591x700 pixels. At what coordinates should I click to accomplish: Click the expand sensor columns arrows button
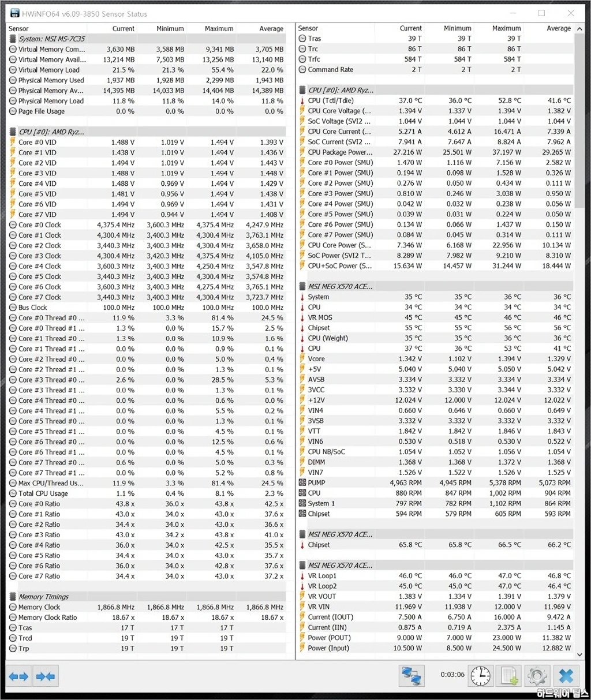[18, 676]
